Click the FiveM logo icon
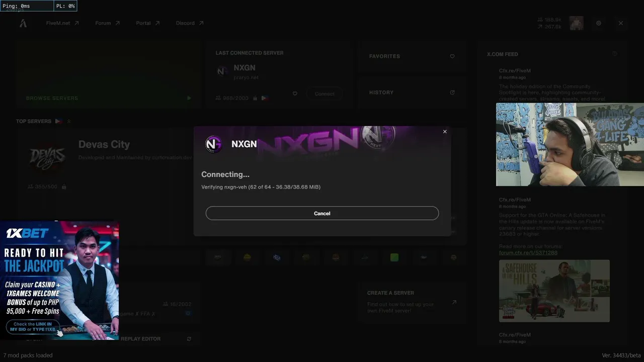Screen dimensions: 644x362 coord(23,23)
